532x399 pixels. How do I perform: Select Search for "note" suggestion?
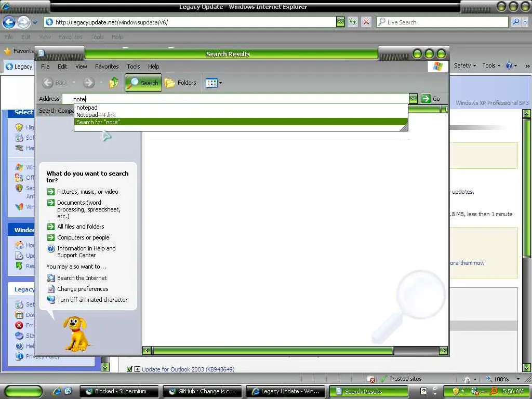pos(241,122)
